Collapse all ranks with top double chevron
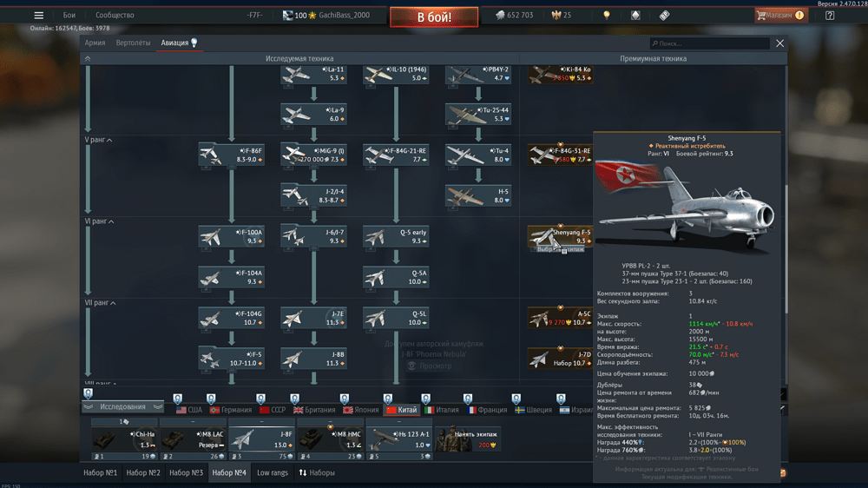Viewport: 868px width, 488px height. [x=88, y=58]
